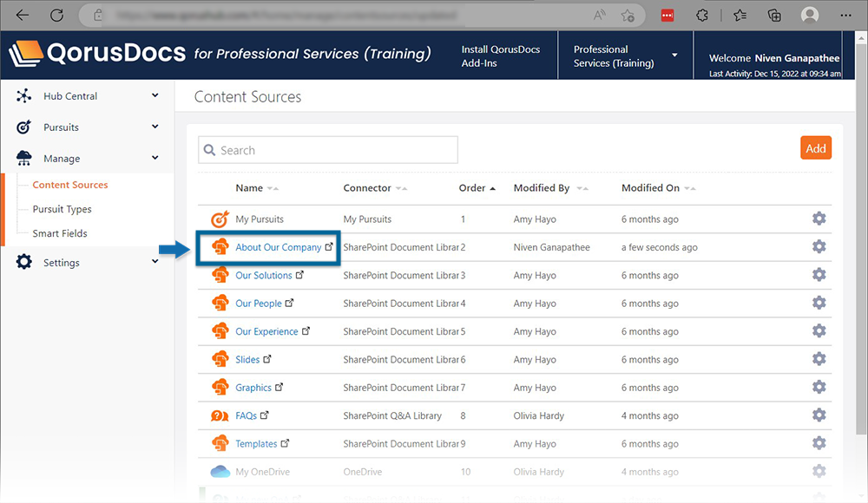Open the Our Experience link
Viewport: 868px width, 503px height.
266,331
